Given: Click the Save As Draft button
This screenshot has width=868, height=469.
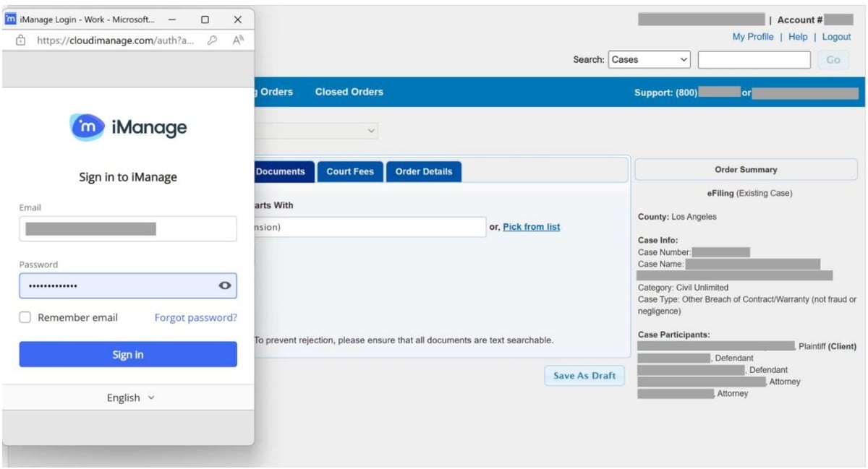Looking at the screenshot, I should [584, 375].
